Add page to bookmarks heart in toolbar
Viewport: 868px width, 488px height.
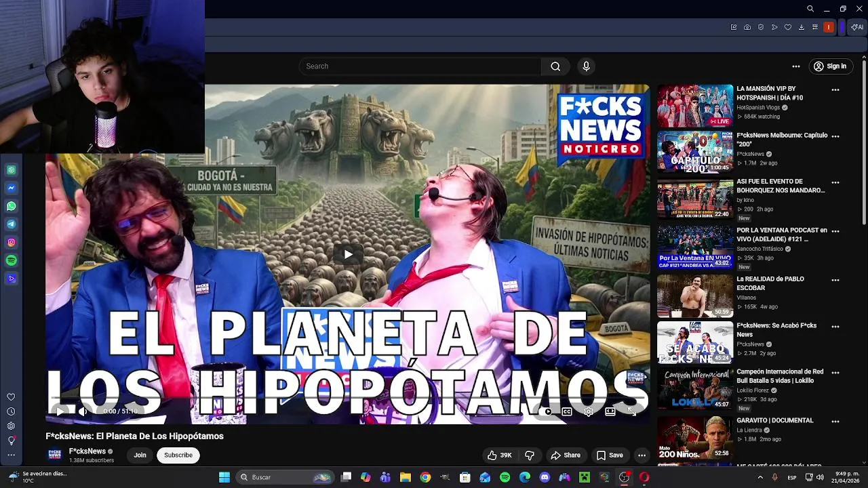click(787, 27)
